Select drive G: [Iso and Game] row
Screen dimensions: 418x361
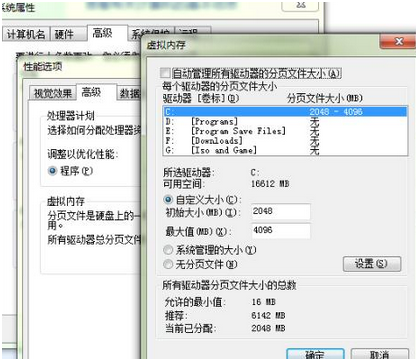285,150
